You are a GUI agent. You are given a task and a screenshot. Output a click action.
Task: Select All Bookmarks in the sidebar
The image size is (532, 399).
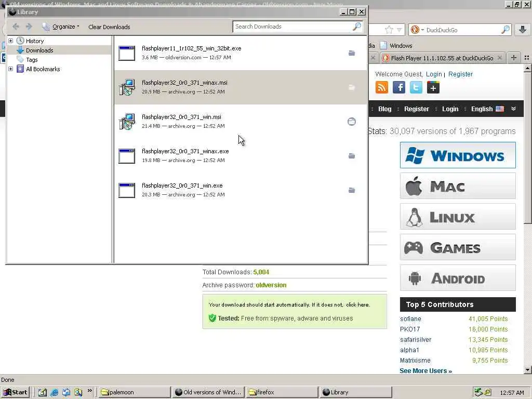[x=43, y=69]
